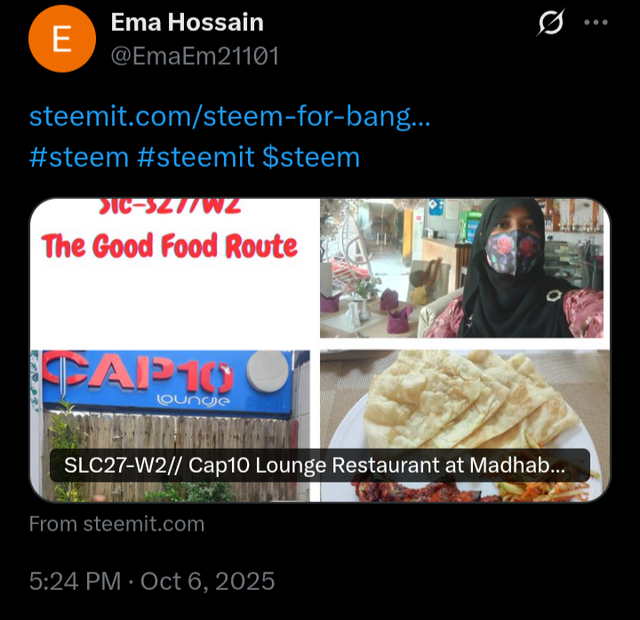
Task: Click the From steemit.com source label
Action: pyautogui.click(x=117, y=524)
